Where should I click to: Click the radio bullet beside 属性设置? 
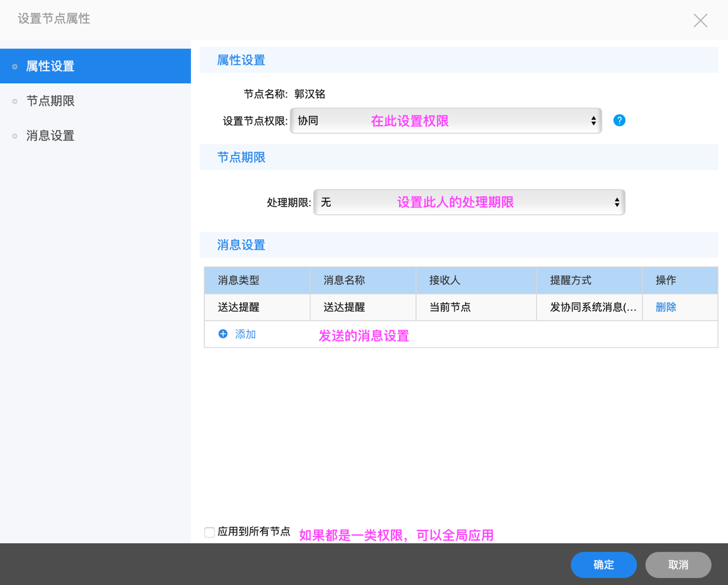[x=14, y=65]
